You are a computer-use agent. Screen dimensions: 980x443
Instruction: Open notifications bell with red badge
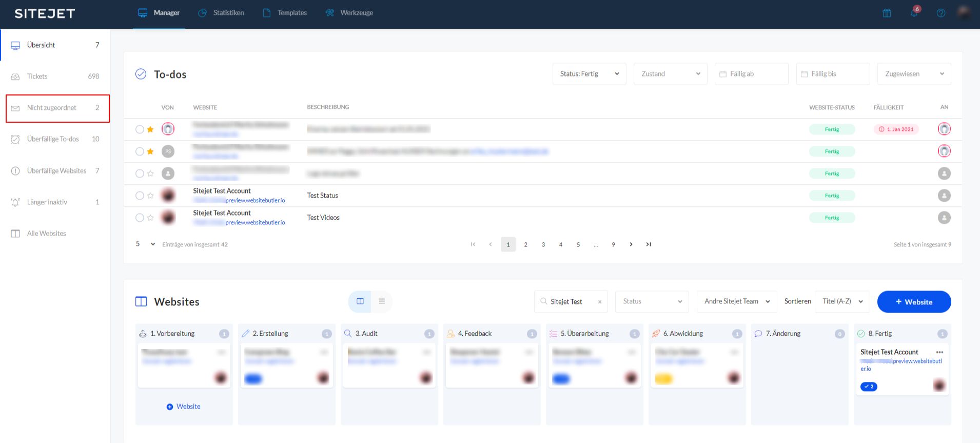pyautogui.click(x=914, y=13)
